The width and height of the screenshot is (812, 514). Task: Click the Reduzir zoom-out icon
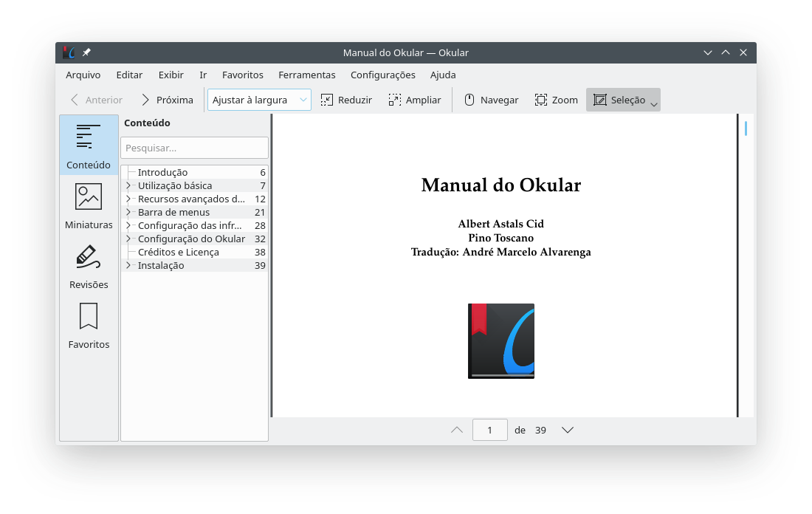point(327,100)
